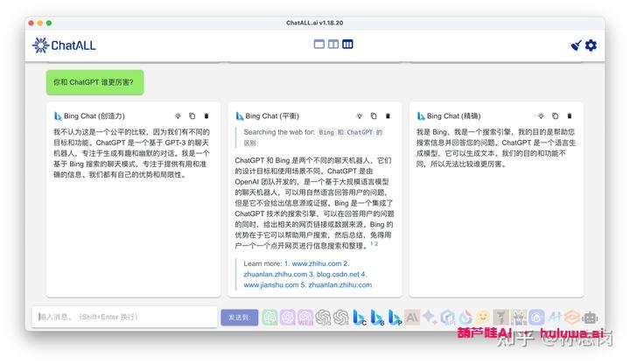This screenshot has width=630, height=364.
Task: Click the "Searching the web for" text
Action: 279,132
